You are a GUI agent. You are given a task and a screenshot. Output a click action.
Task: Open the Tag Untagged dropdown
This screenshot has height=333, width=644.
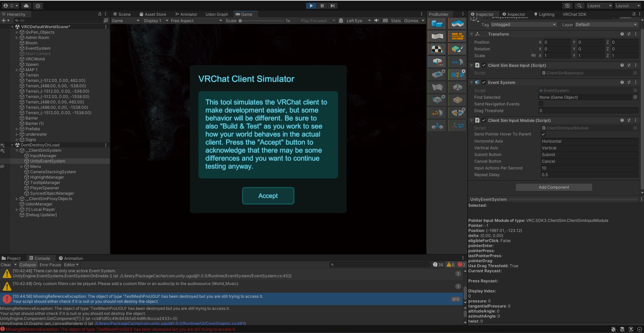coord(523,25)
